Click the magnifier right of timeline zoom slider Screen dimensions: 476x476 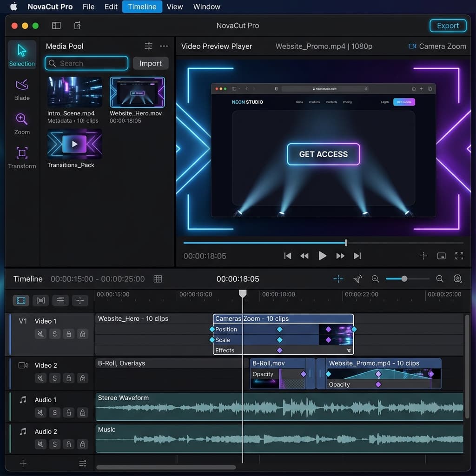click(x=440, y=279)
